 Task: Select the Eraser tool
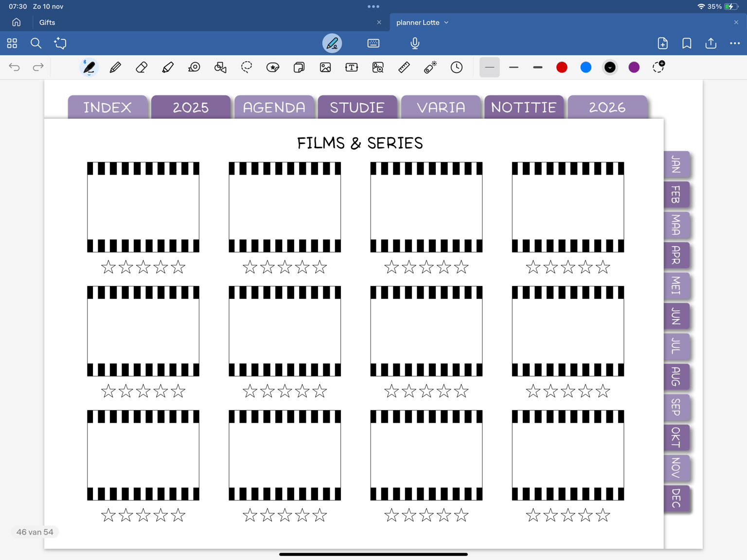point(142,67)
